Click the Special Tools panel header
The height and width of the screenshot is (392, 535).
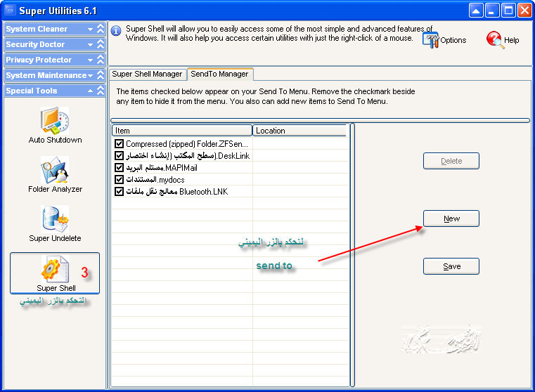click(x=55, y=91)
